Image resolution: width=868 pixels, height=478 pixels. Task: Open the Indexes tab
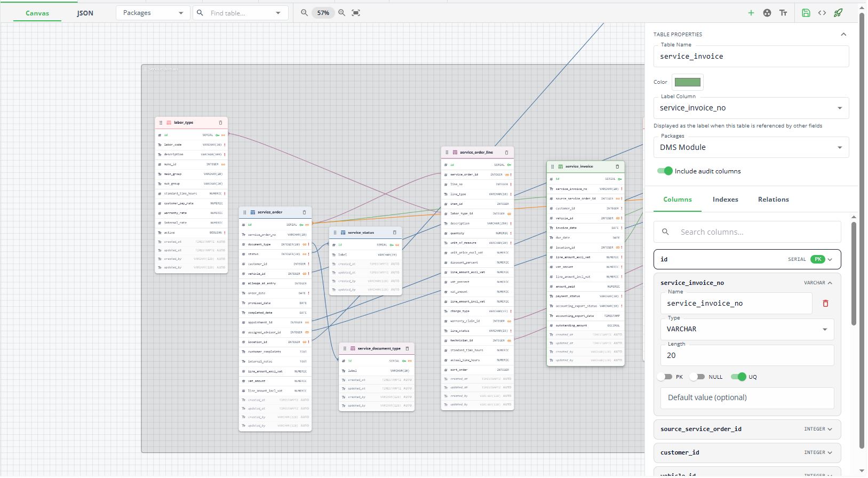coord(726,200)
